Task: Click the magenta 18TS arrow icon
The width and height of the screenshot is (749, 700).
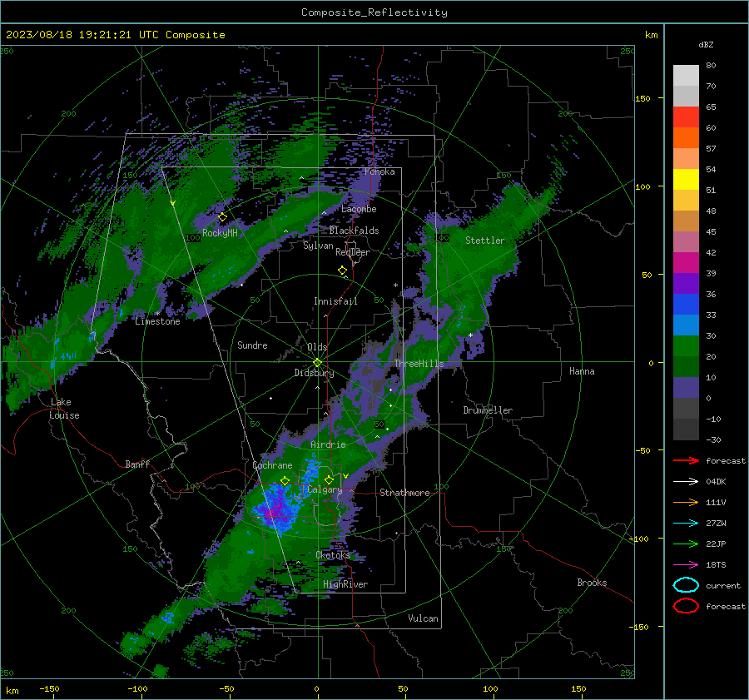Action: [x=686, y=565]
